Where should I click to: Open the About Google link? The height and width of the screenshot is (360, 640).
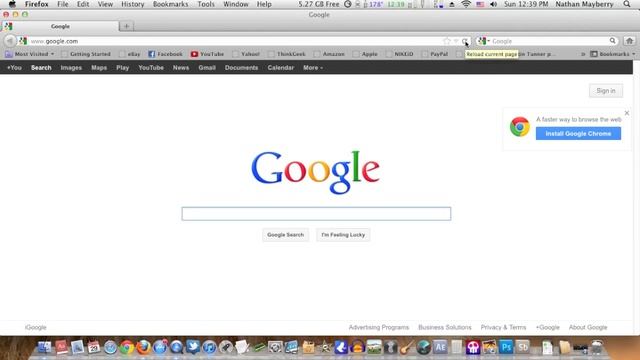point(588,327)
